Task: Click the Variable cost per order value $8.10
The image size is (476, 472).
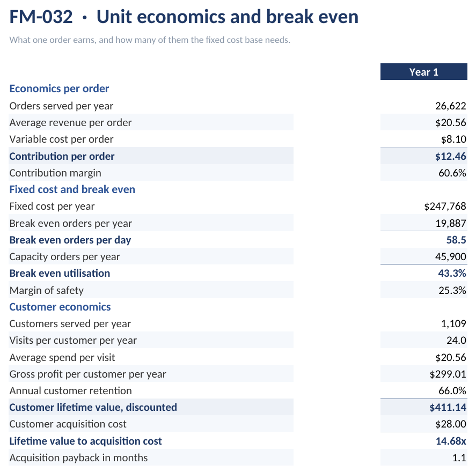Action: [453, 139]
